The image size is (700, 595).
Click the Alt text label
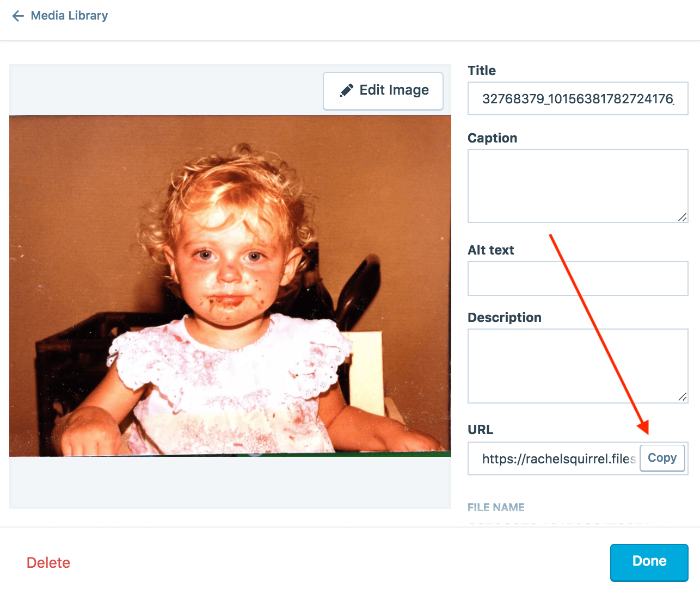click(490, 250)
